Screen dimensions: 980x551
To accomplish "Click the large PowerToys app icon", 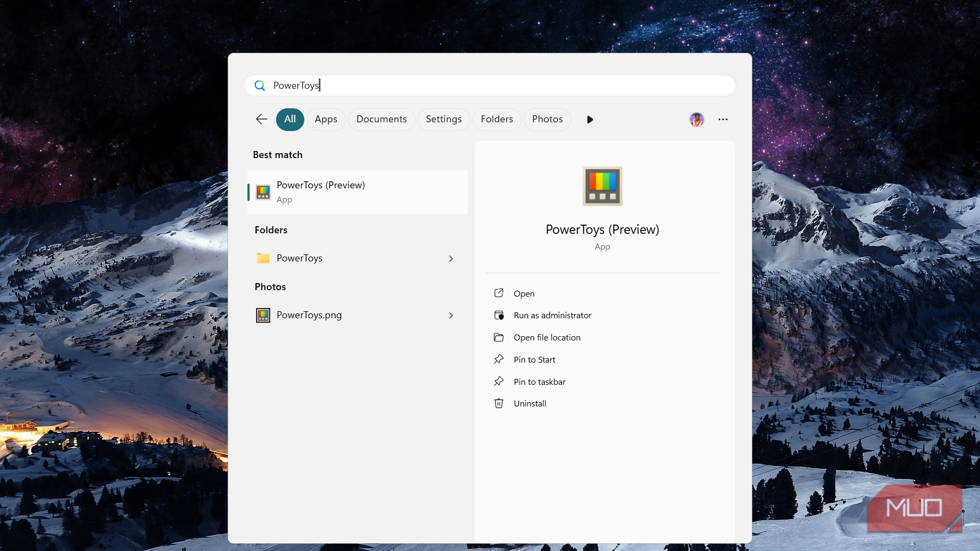I will click(602, 186).
